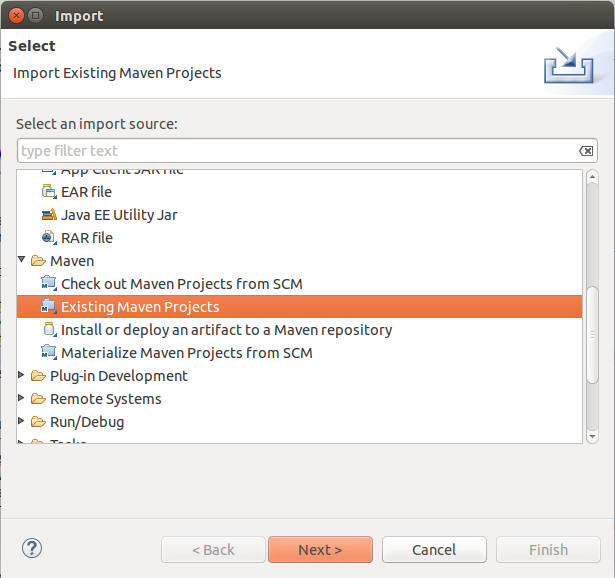Image resolution: width=615 pixels, height=578 pixels.
Task: Select the RAR file entry
Action: point(86,238)
